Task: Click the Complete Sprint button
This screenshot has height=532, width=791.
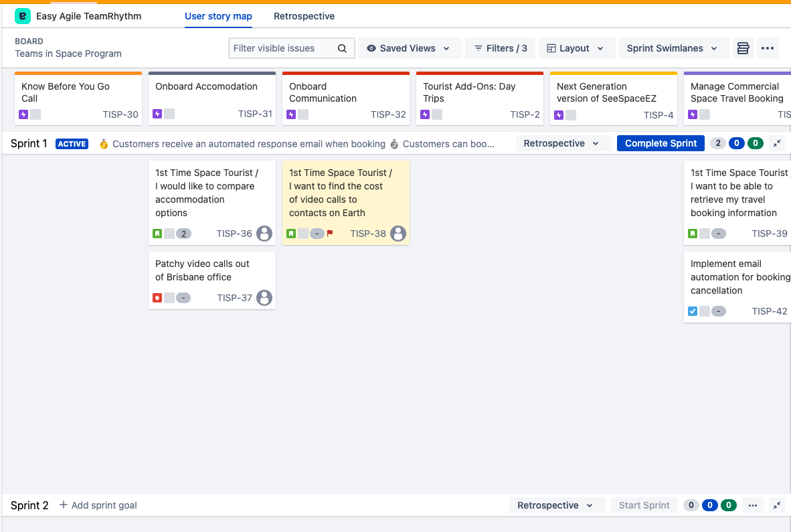Action: [x=661, y=143]
